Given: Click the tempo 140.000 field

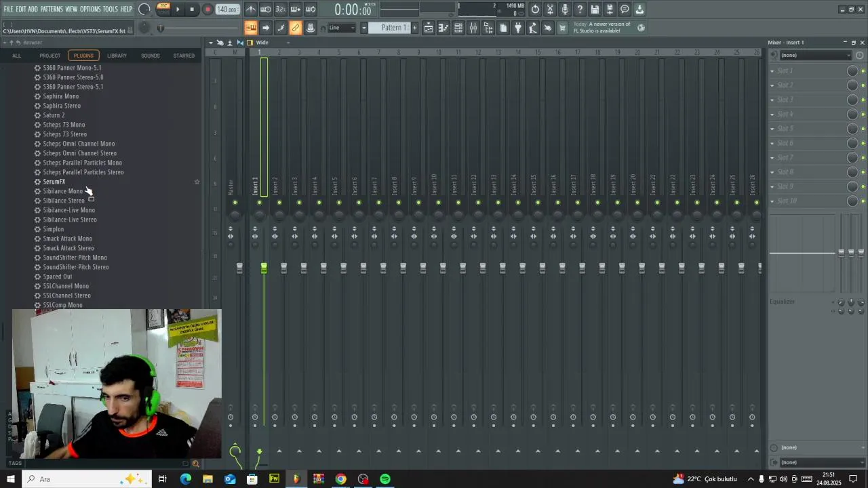Looking at the screenshot, I should click(x=226, y=9).
